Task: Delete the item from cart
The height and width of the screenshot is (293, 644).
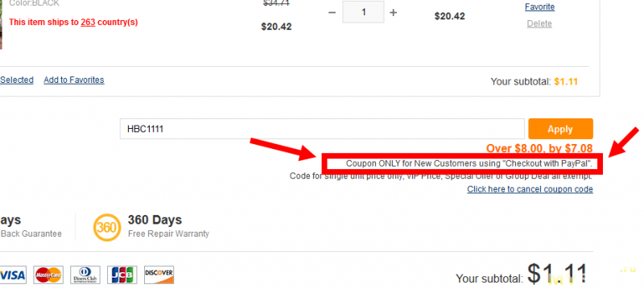Action: click(x=539, y=24)
